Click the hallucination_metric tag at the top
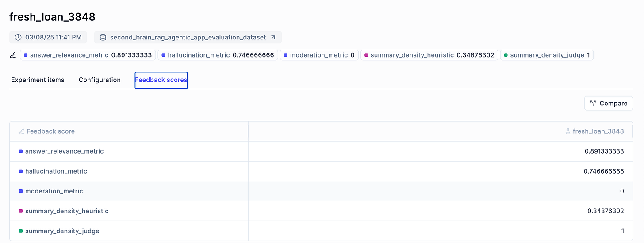 218,55
